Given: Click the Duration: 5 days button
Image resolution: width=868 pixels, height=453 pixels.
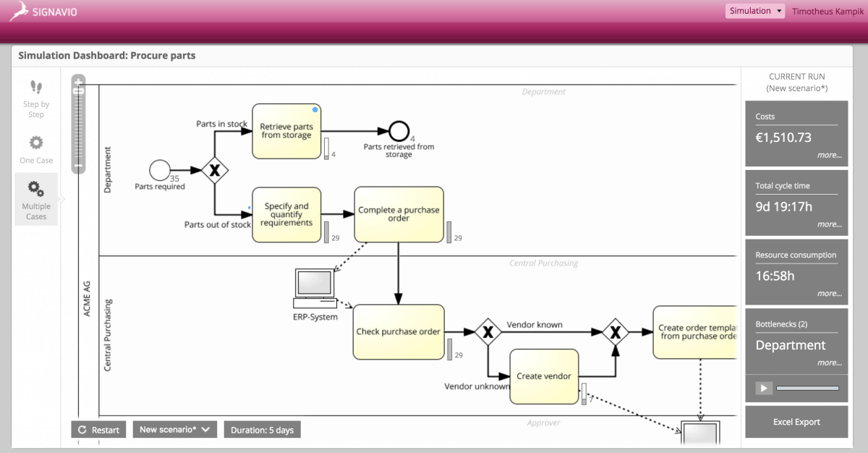Looking at the screenshot, I should (x=262, y=430).
